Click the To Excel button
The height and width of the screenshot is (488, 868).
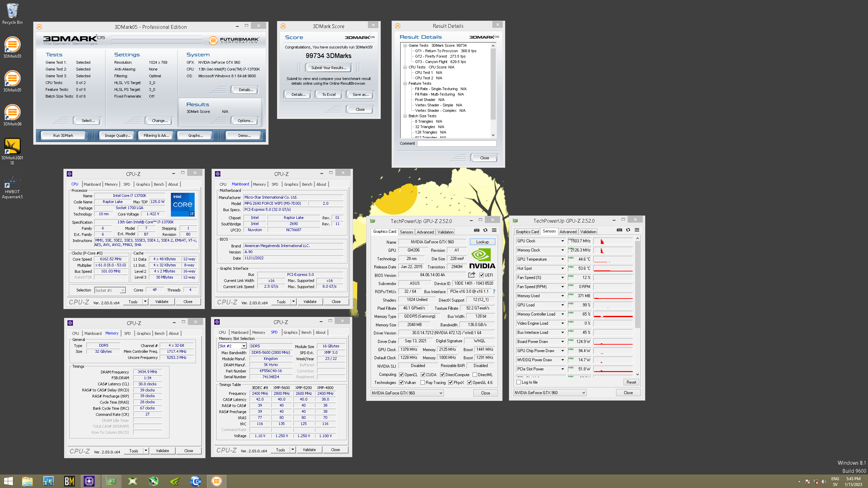pos(329,95)
